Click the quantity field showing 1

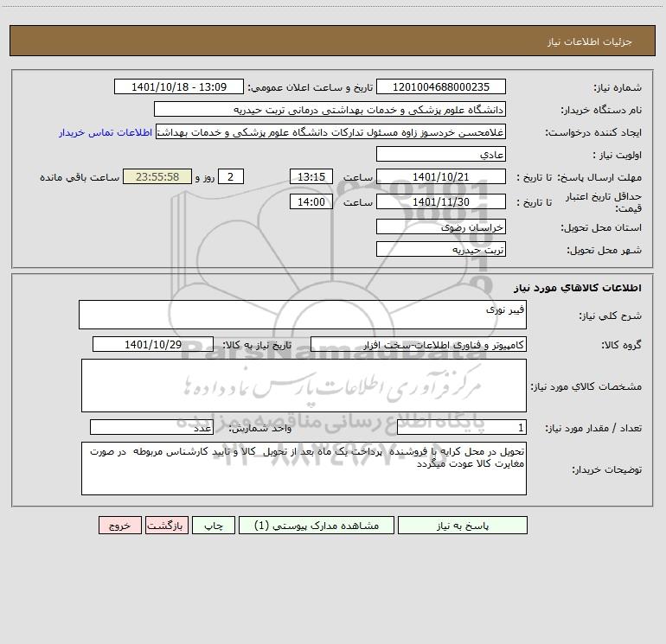tap(462, 428)
